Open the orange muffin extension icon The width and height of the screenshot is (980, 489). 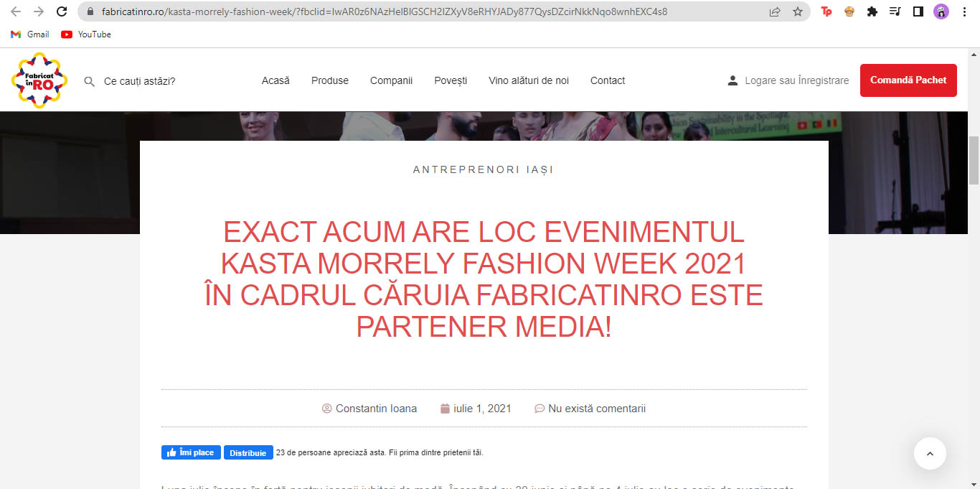tap(849, 11)
